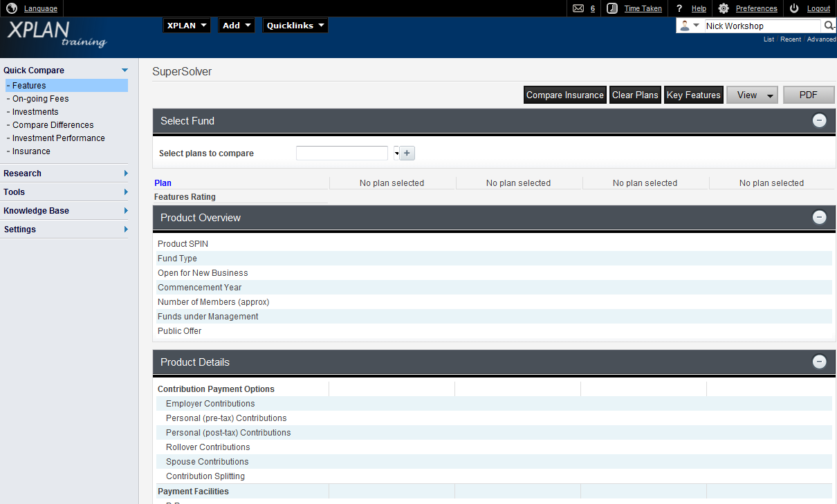Click the Time Taken clock icon
The width and height of the screenshot is (837, 504).
(612, 8)
